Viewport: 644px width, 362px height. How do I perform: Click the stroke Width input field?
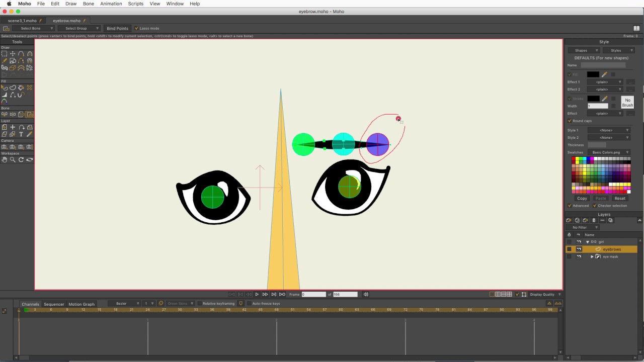click(598, 106)
